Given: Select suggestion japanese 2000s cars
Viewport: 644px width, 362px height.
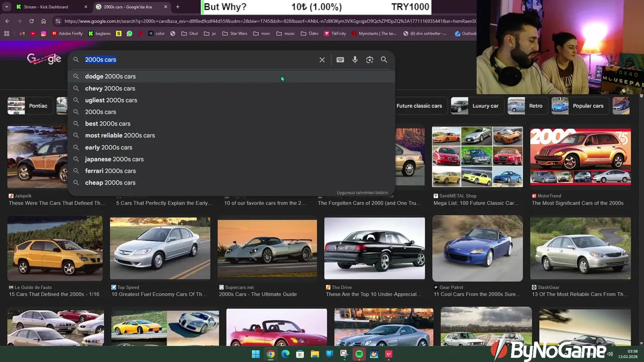Looking at the screenshot, I should 231,159.
